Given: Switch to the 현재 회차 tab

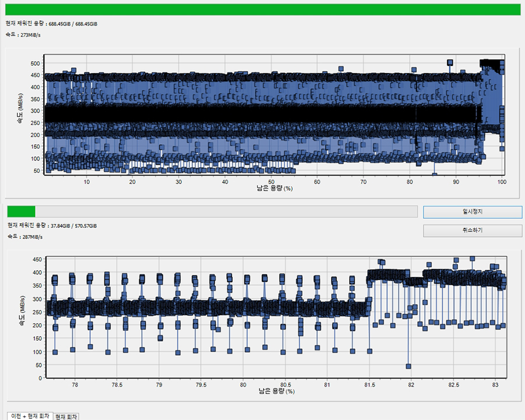Looking at the screenshot, I should [x=66, y=416].
